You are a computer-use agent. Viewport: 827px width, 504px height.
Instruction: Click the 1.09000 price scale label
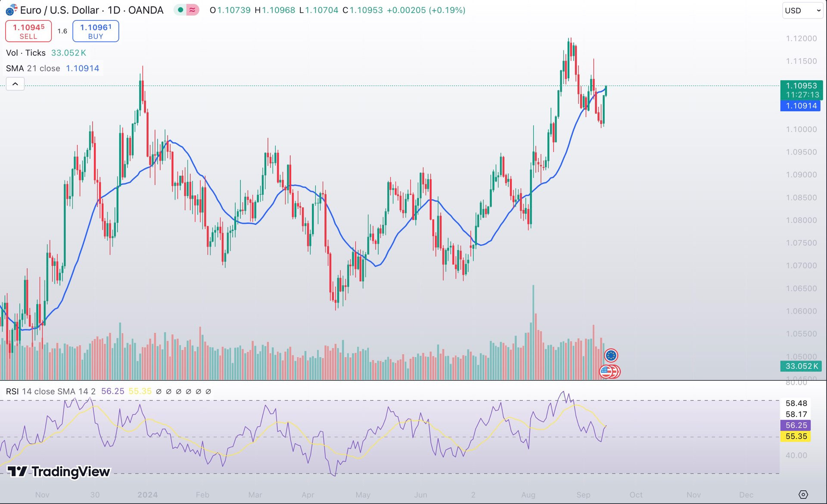pos(801,174)
